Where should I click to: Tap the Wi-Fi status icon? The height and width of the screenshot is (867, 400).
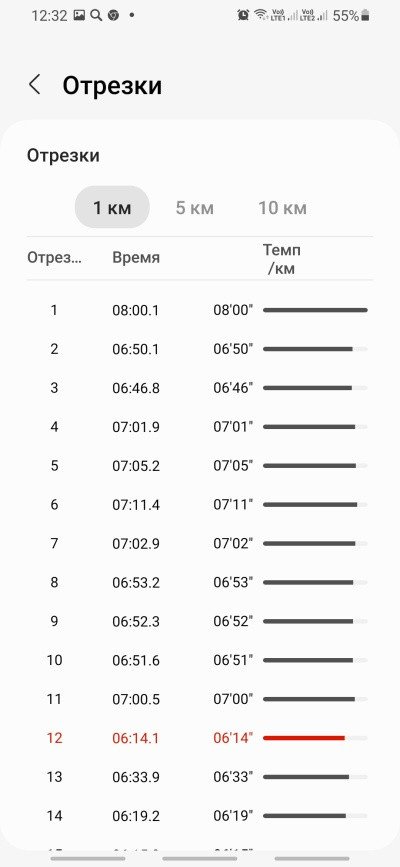pyautogui.click(x=261, y=15)
